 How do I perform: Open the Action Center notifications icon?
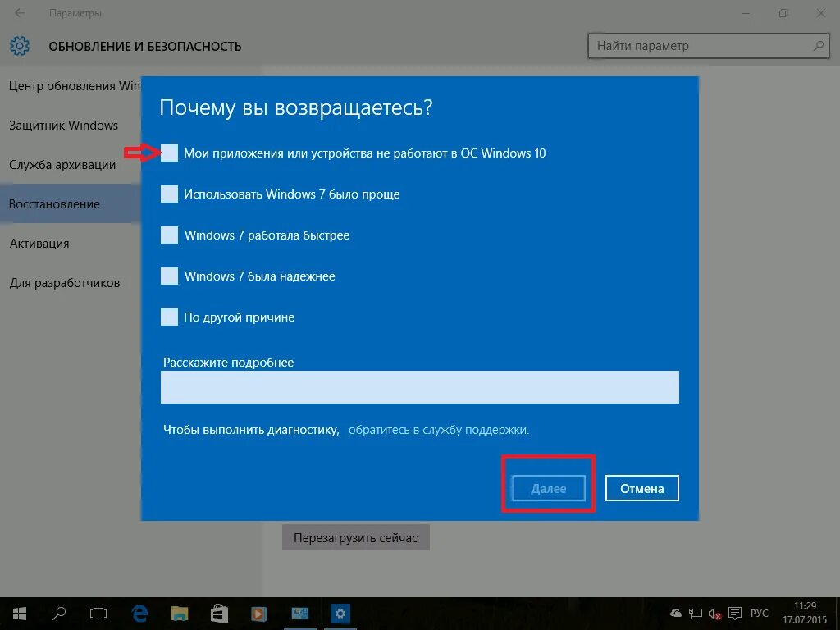click(x=735, y=614)
